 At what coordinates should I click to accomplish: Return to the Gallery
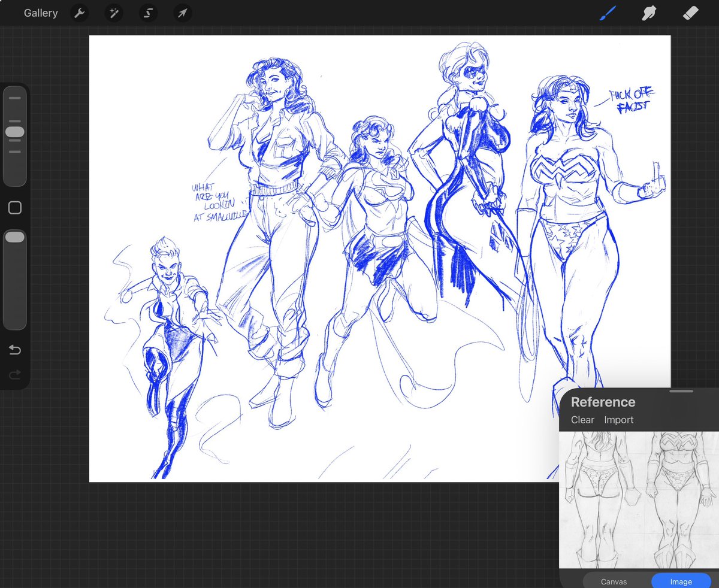pos(40,13)
